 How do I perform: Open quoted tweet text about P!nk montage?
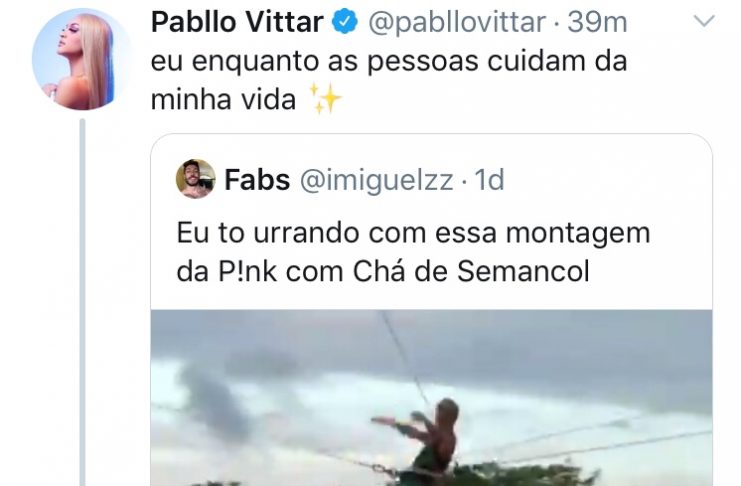tap(414, 252)
